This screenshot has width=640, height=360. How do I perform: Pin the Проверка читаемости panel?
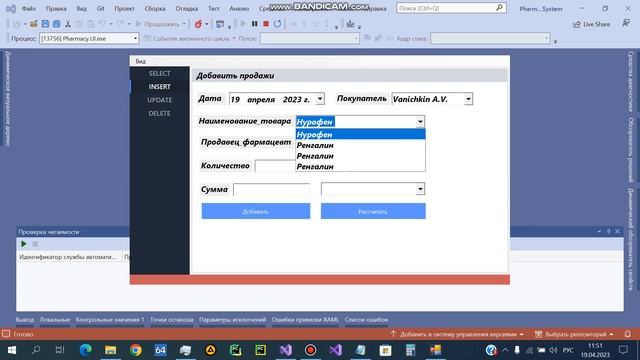608,231
